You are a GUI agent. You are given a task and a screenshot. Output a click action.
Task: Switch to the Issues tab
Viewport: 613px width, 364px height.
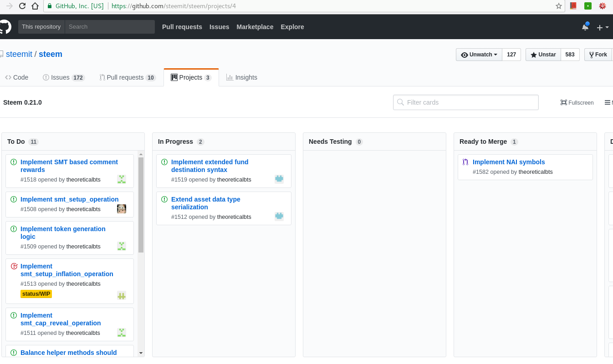click(63, 77)
